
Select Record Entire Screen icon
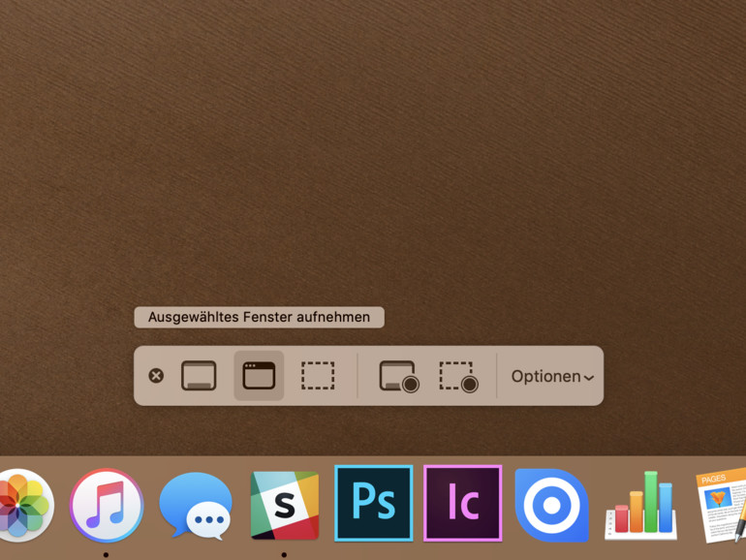399,376
